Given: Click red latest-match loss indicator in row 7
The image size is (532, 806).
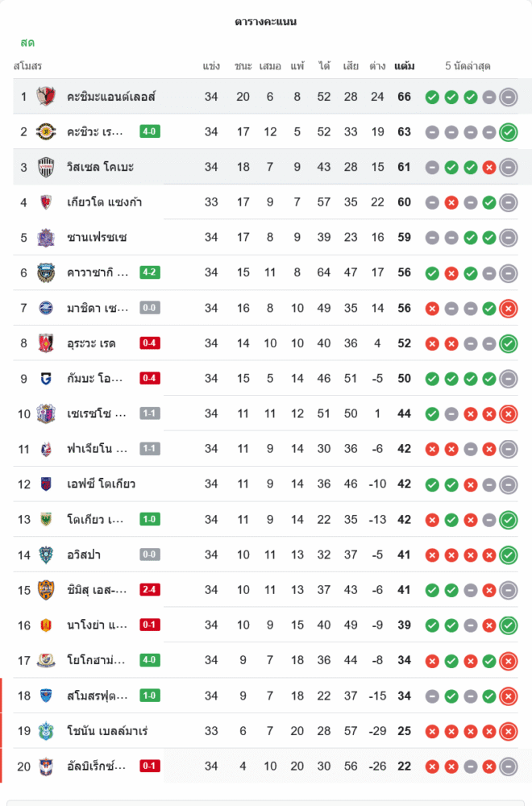Looking at the screenshot, I should point(508,308).
